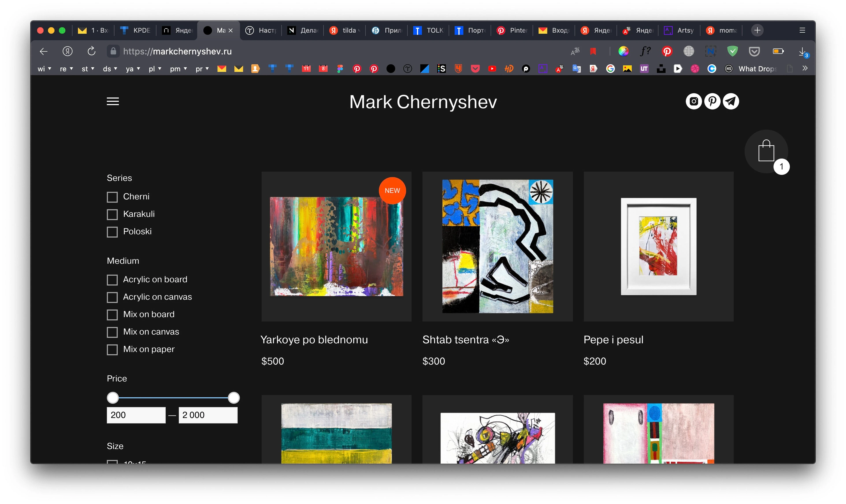Expand the ds bookmarks folder
This screenshot has height=504, width=846.
[x=110, y=69]
